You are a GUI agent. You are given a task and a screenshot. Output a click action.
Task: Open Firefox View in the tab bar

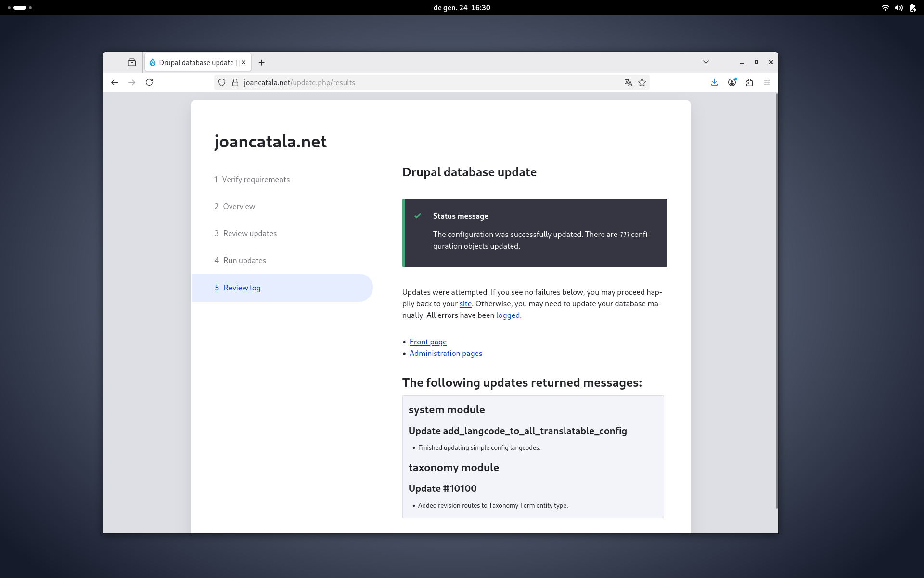coord(131,62)
